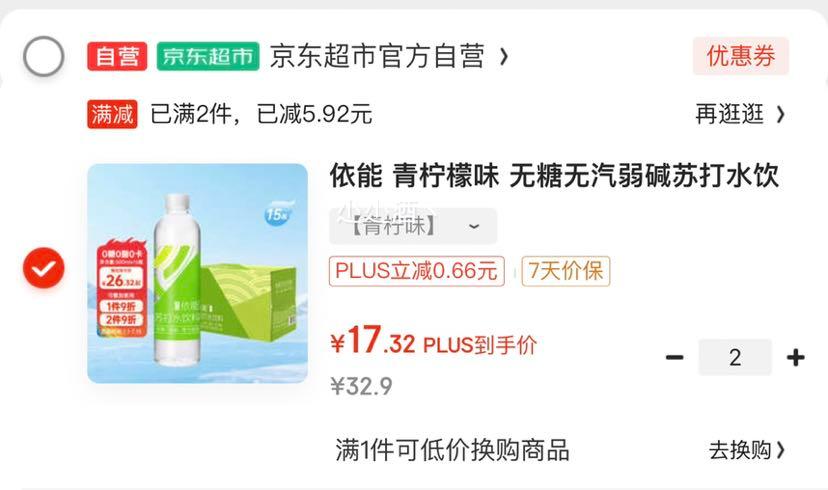828x490 pixels.
Task: Open the soda water product thumbnail
Action: tap(197, 273)
